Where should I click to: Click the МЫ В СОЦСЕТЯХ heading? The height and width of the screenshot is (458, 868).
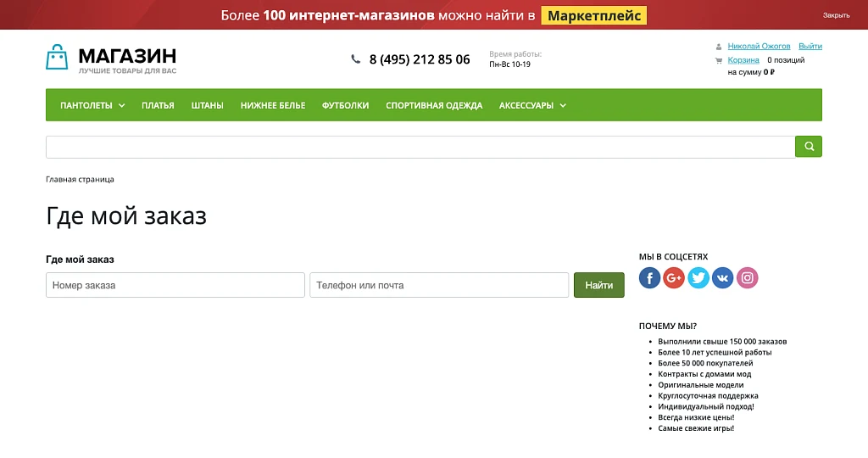(x=673, y=256)
